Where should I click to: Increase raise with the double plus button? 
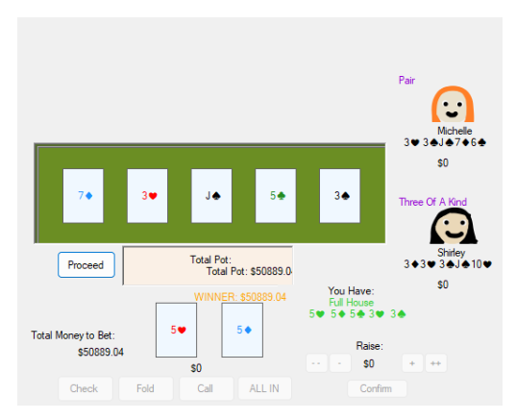pos(436,363)
